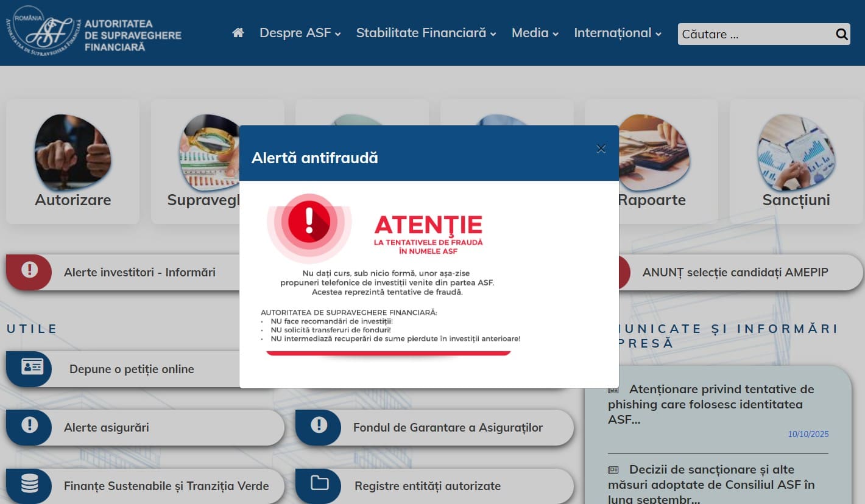Click the Rapoarte calculator image
The image size is (865, 504).
point(654,152)
